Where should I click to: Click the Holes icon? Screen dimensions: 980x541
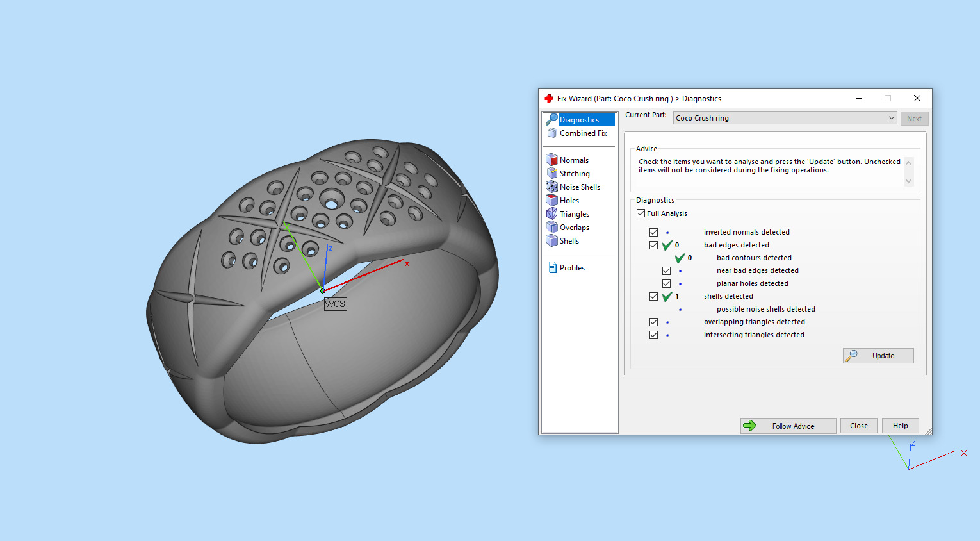point(551,200)
